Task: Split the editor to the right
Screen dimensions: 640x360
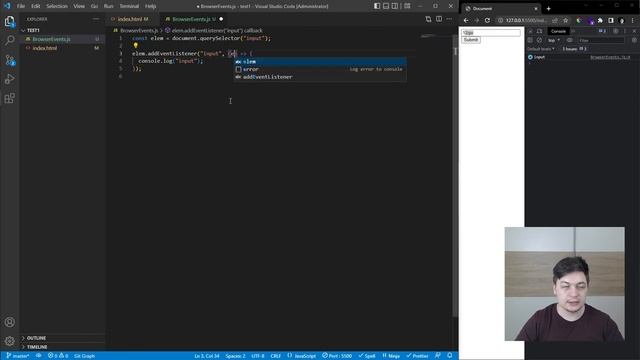Action: 439,19
